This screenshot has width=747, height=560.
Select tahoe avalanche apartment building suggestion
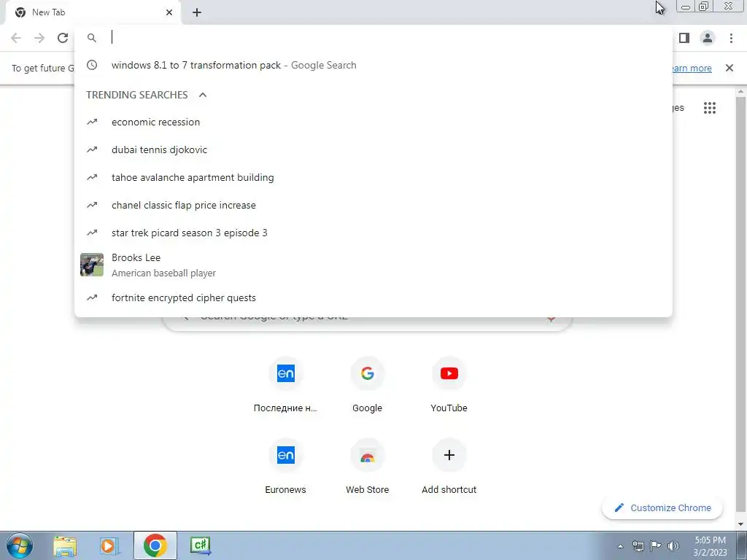[373, 177]
